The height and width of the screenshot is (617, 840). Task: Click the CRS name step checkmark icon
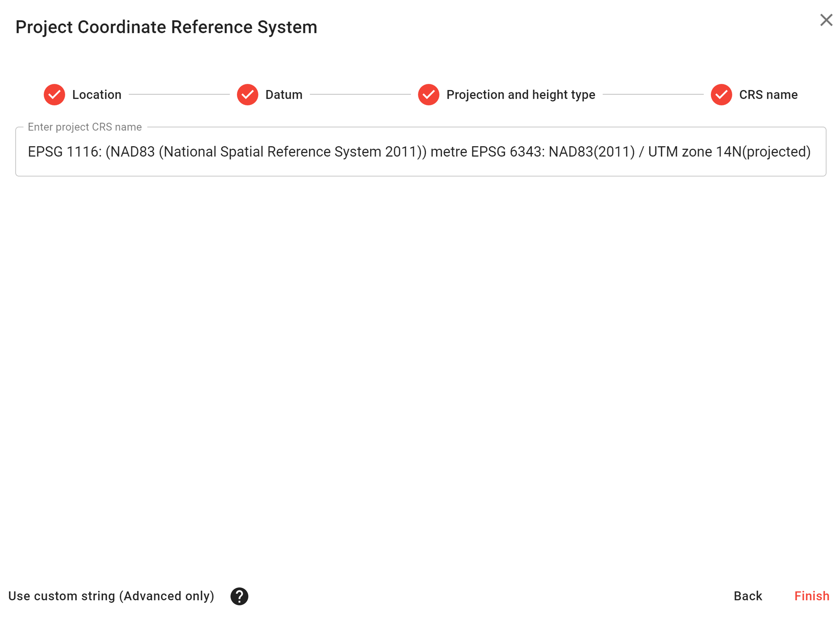(x=721, y=95)
